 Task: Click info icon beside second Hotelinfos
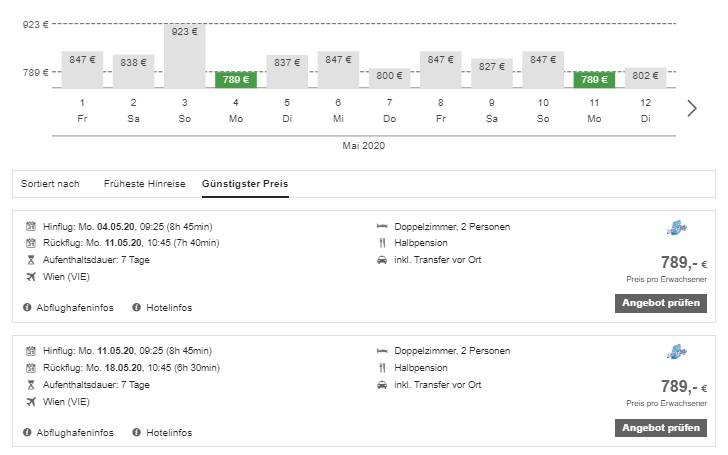point(137,433)
